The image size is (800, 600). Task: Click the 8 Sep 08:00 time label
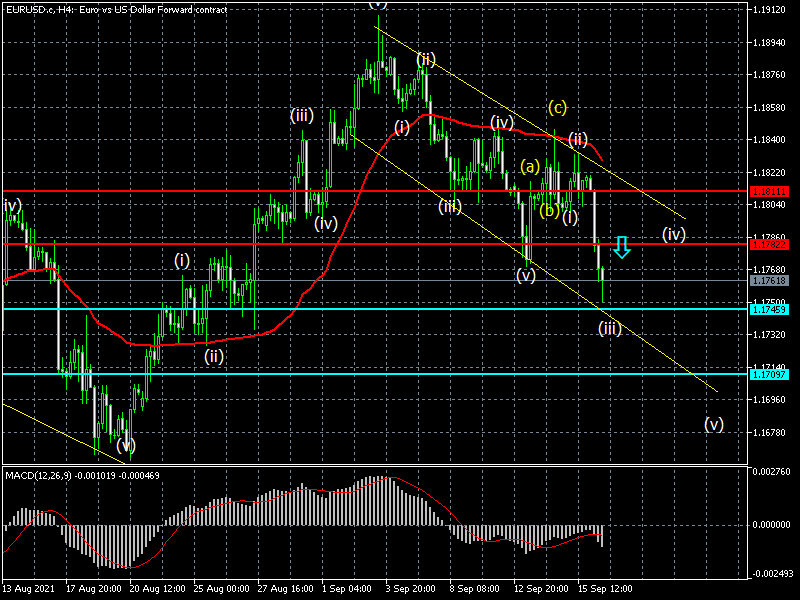point(475,588)
